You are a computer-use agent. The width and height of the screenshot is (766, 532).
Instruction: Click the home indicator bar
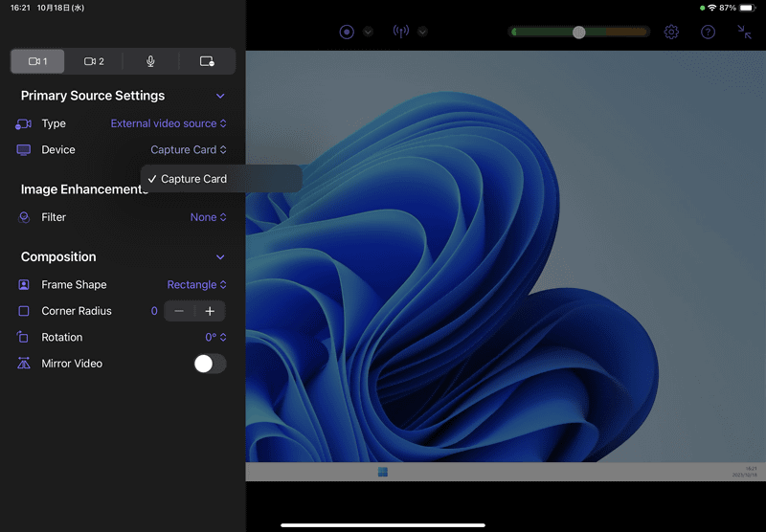click(383, 525)
